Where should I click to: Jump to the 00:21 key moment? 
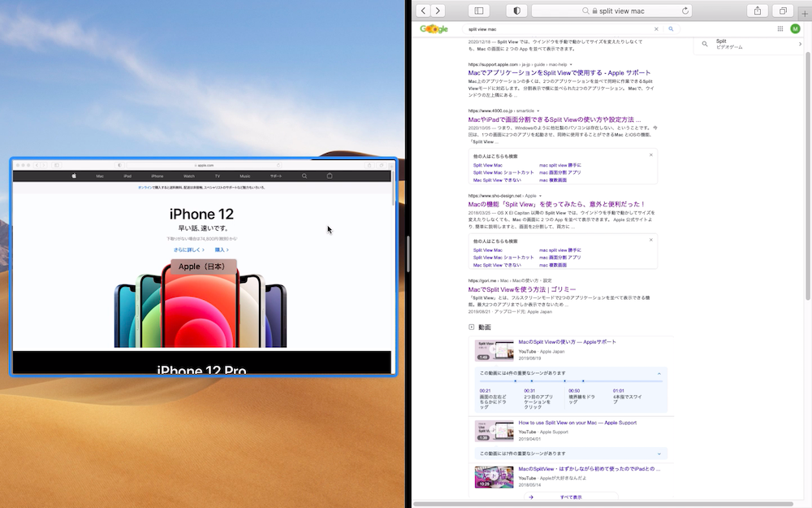(493, 399)
